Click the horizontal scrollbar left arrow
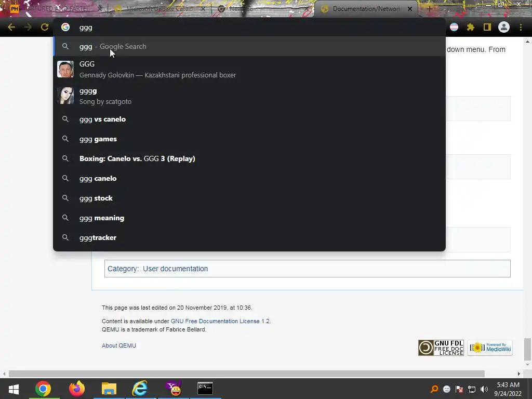 [4, 374]
